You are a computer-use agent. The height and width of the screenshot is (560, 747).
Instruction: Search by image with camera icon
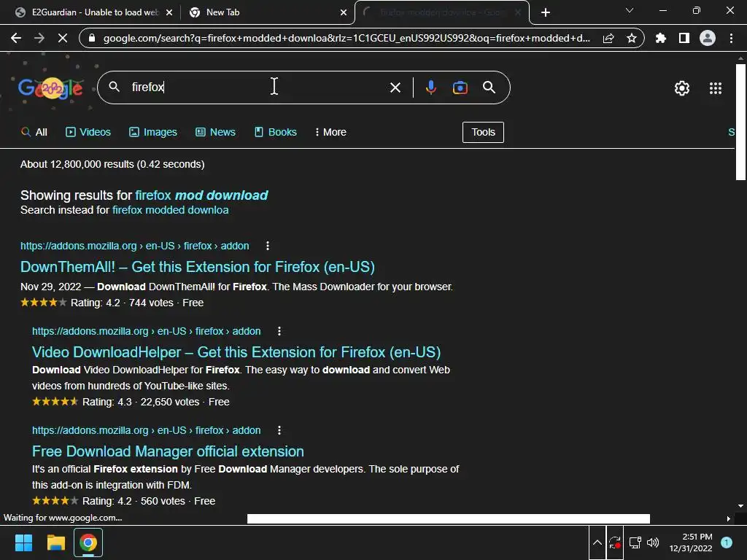pos(460,87)
